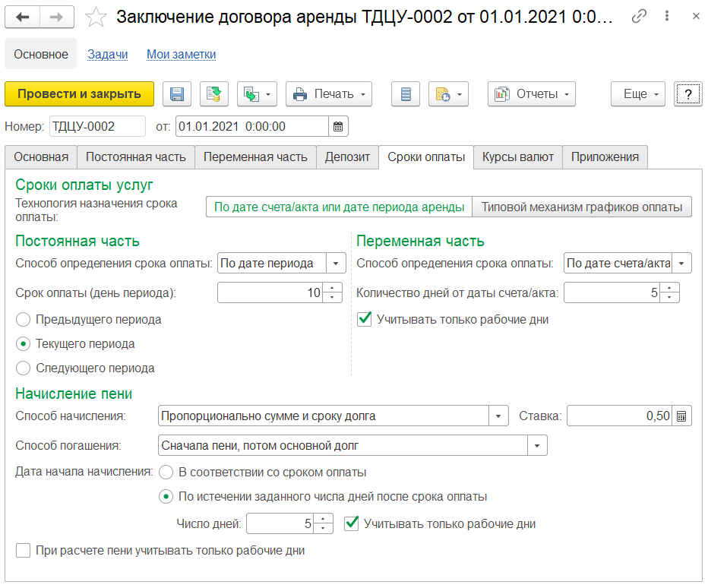
Task: Enable При расчете пени учитывать только рабочие дни
Action: 23,551
